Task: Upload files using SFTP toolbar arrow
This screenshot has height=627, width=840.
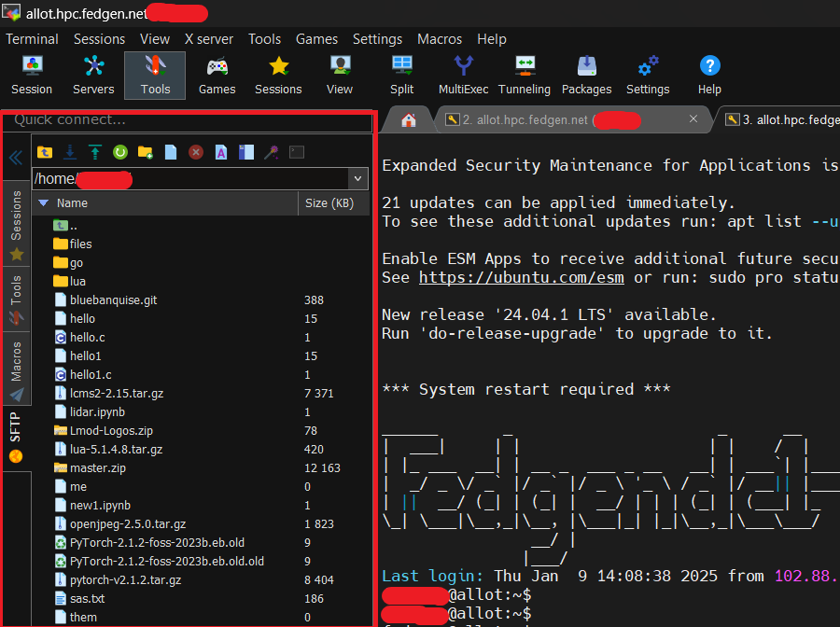Action: [x=95, y=152]
